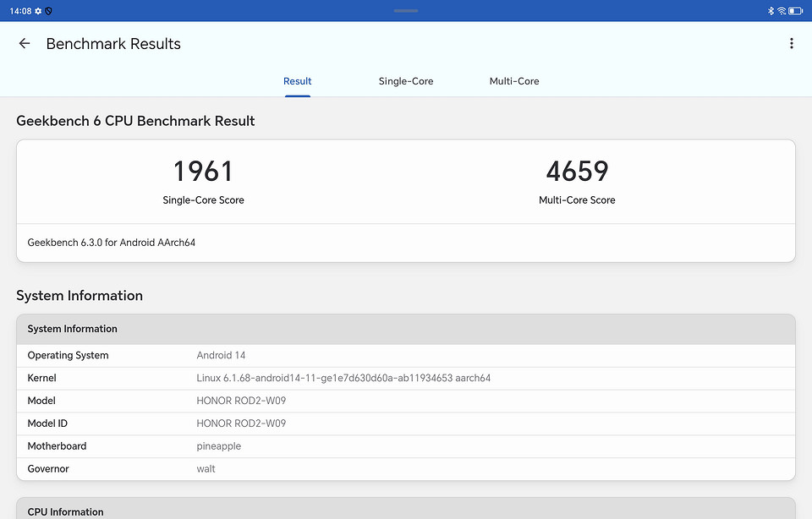
Task: Tap the 4659 Multi-Core score
Action: pyautogui.click(x=577, y=172)
